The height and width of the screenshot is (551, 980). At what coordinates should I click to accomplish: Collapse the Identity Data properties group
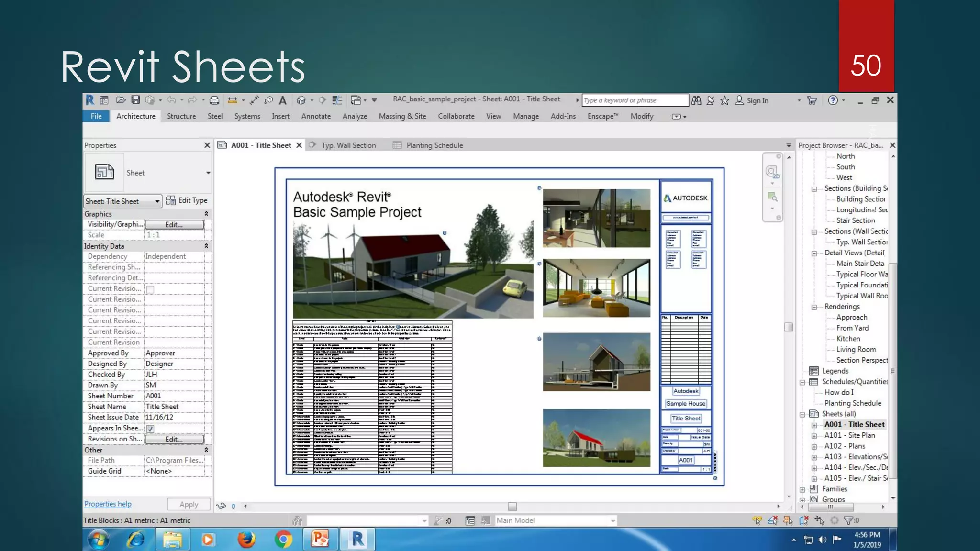coord(206,246)
